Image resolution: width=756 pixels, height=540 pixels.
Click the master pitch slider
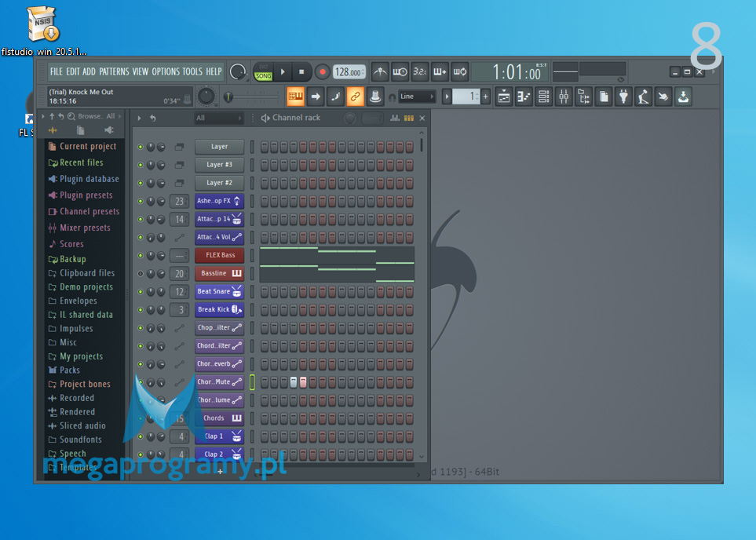point(253,97)
